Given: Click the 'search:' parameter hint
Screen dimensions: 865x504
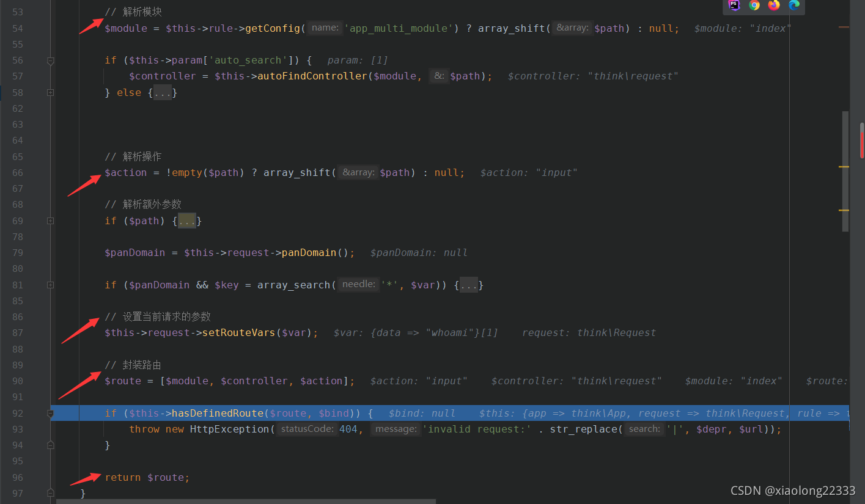Looking at the screenshot, I should (x=644, y=429).
